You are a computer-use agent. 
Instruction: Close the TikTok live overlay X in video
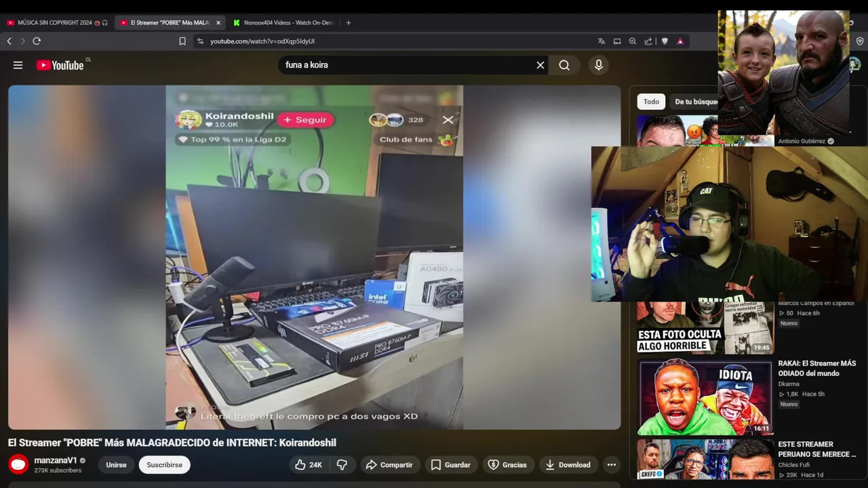coord(448,120)
